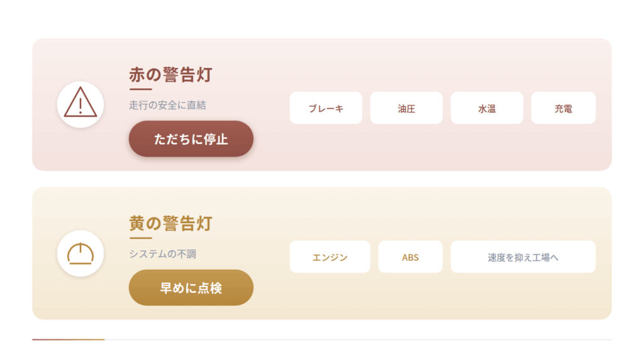Select the ブレーキ chip
The width and height of the screenshot is (644, 362).
[x=326, y=108]
